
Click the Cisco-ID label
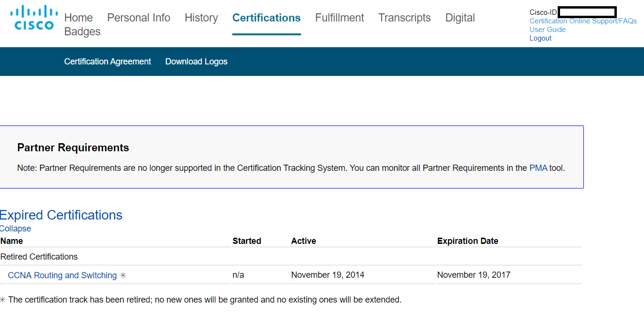pos(543,12)
